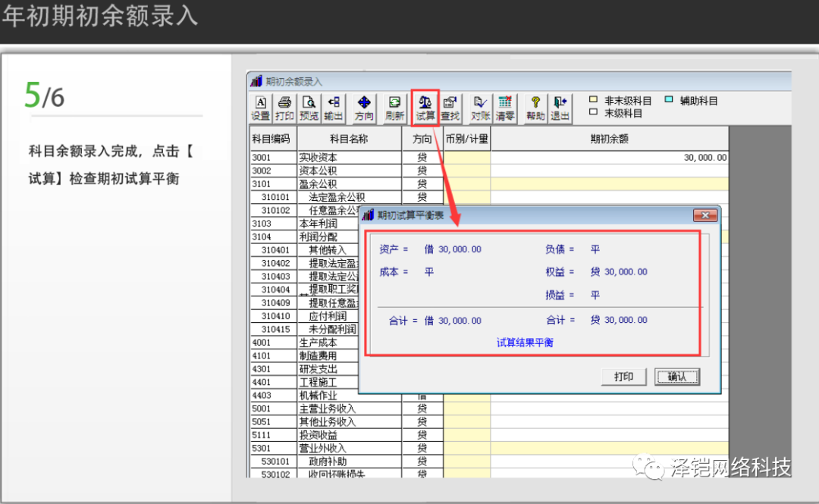Select the 实收资本 opening balance cell
This screenshot has height=504, width=819.
[609, 158]
